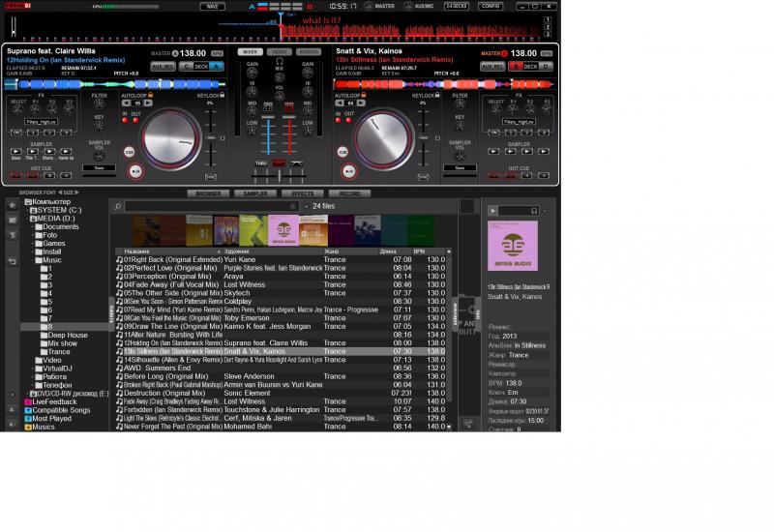Viewport: 774px width, 532px height.
Task: Play fourth sampler slot on right deck
Action: point(544,152)
